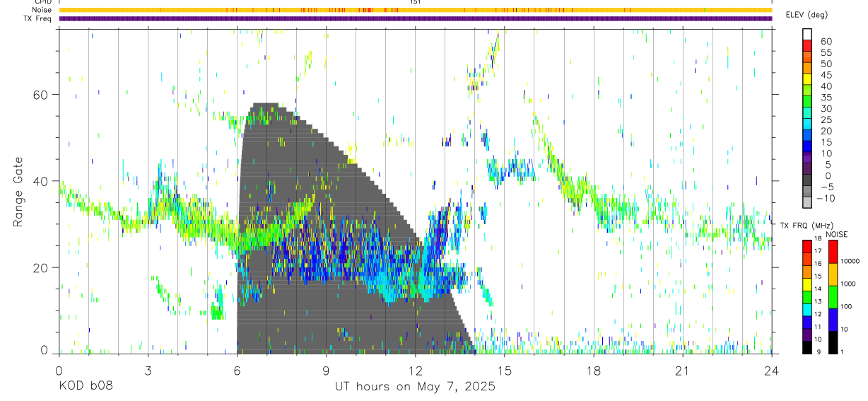The width and height of the screenshot is (868, 401).
Task: Click the red top segment of TX FRQ colorbar
Action: [807, 247]
